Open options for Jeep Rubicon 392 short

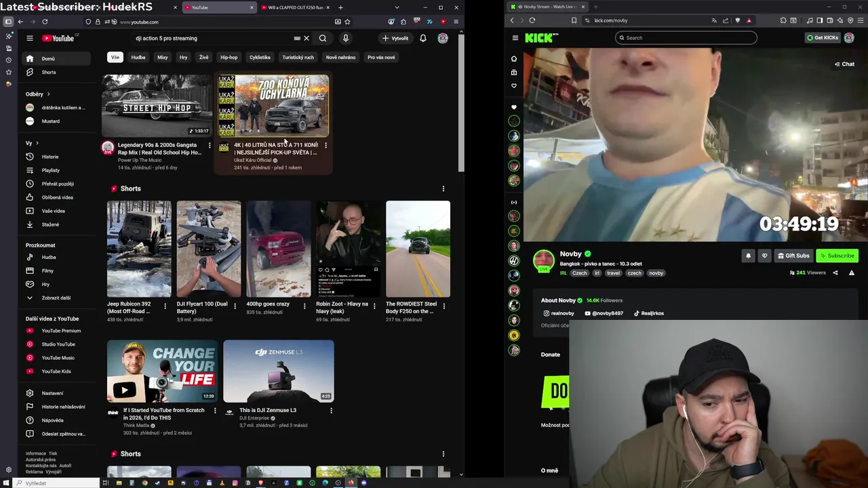[x=165, y=306]
